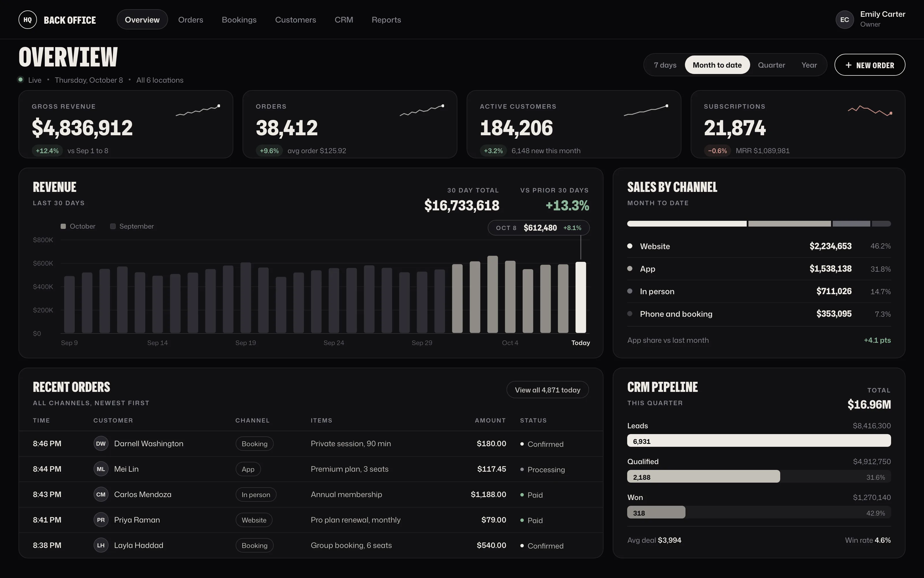Click Darnell Washington's DW avatar
The height and width of the screenshot is (578, 924).
101,443
